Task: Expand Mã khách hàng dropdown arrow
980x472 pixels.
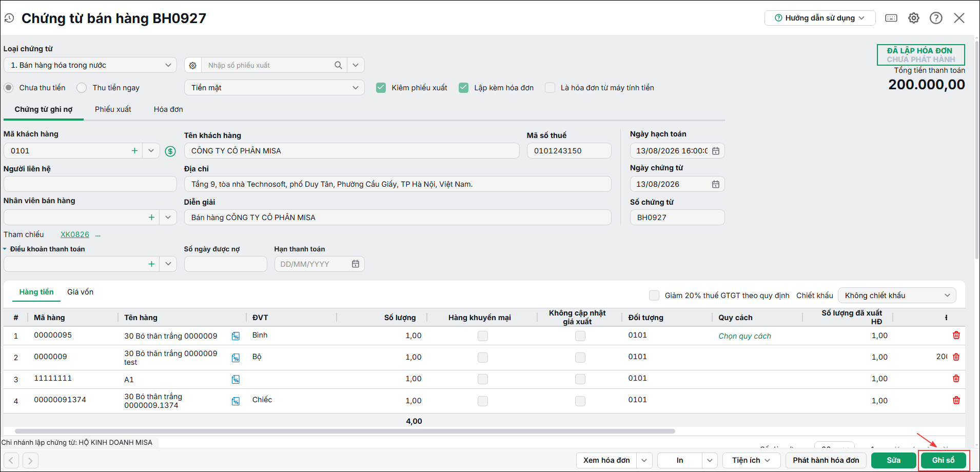Action: coord(151,151)
